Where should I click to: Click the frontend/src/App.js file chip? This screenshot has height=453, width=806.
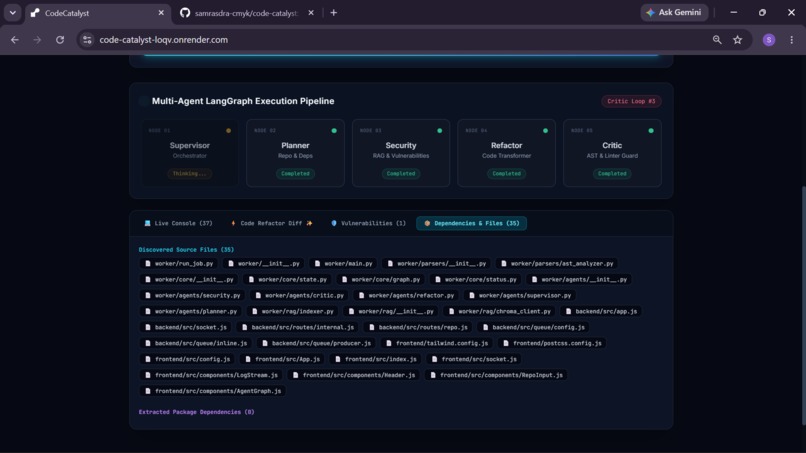click(x=282, y=359)
